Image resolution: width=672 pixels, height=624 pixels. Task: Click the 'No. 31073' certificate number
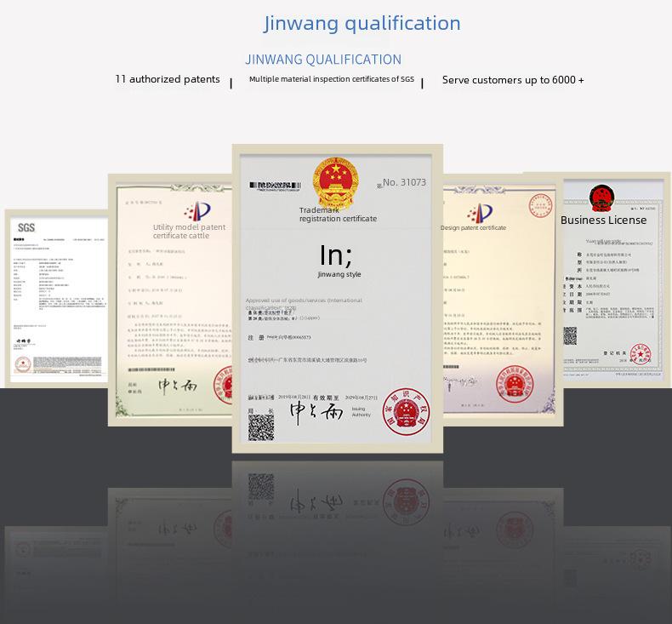point(404,182)
